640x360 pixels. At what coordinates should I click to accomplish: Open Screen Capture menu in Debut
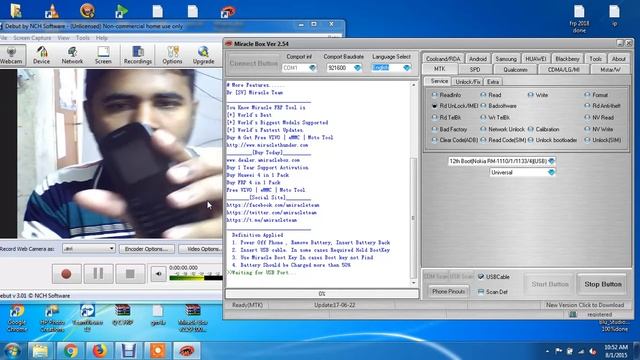(32, 38)
